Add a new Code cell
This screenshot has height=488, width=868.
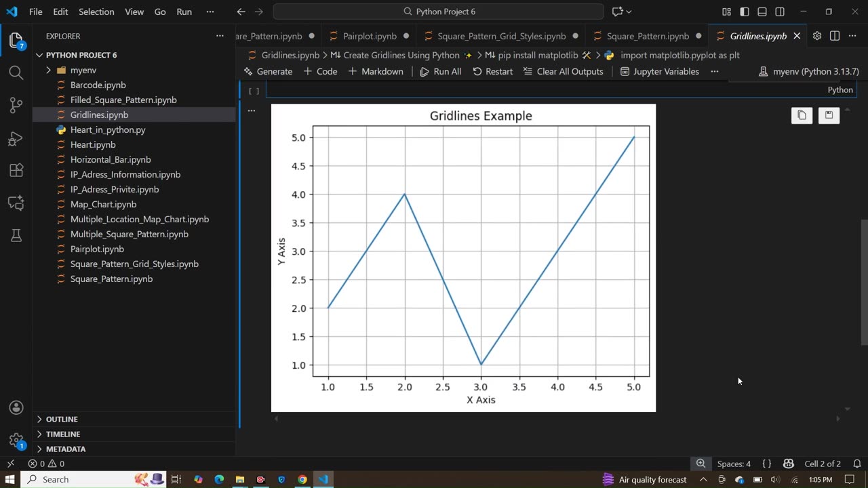pos(320,71)
